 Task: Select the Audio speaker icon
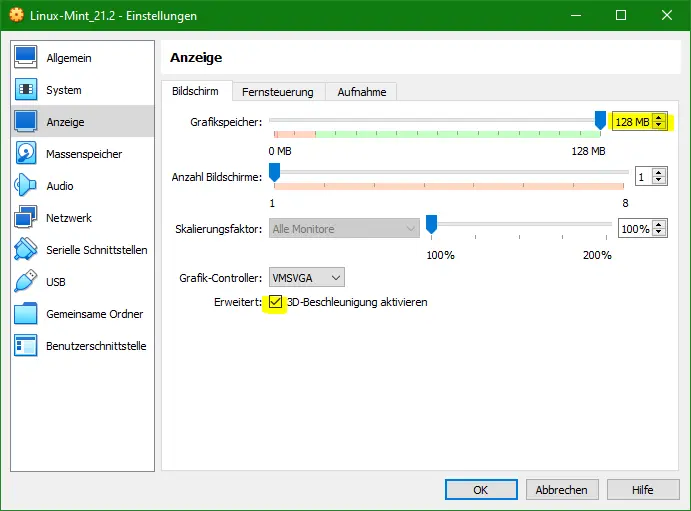click(x=26, y=186)
